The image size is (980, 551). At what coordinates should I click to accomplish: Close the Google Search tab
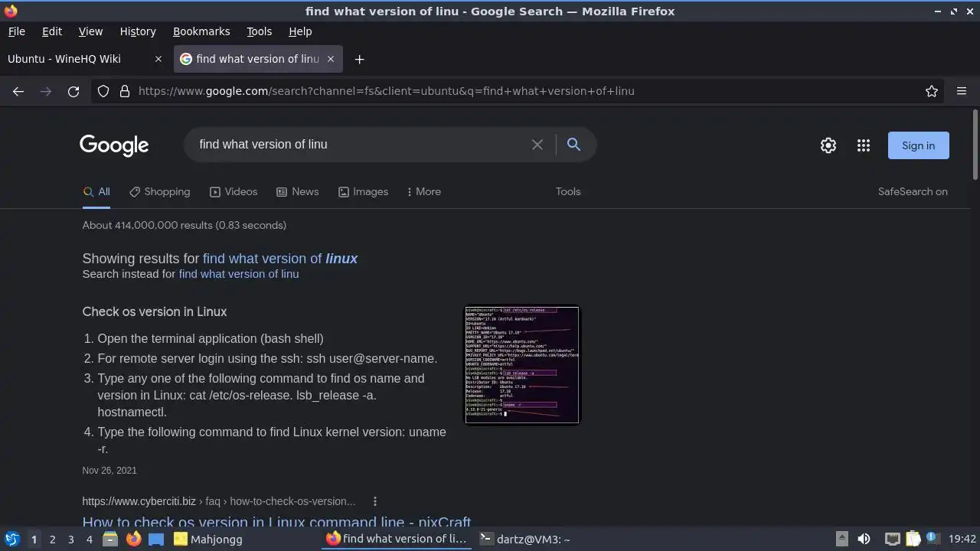pos(331,59)
